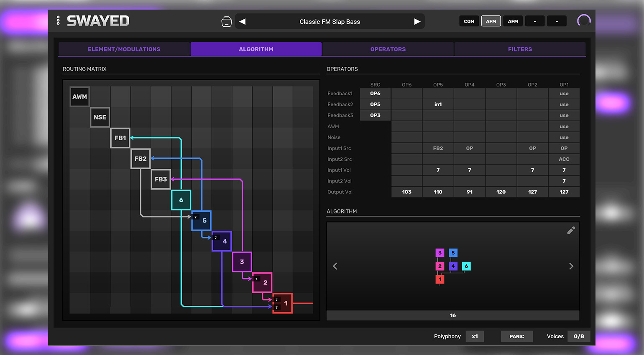
Task: Switch to the Operators tab
Action: (x=388, y=49)
